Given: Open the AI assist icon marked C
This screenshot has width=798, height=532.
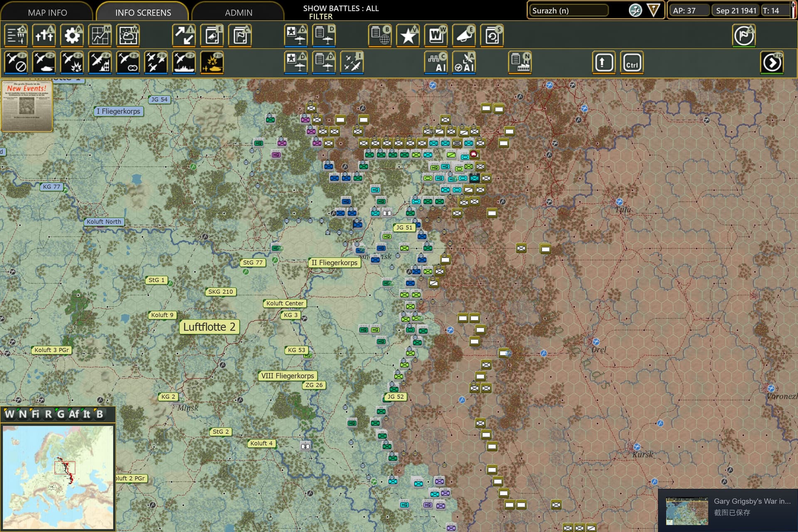Looking at the screenshot, I should pos(436,63).
